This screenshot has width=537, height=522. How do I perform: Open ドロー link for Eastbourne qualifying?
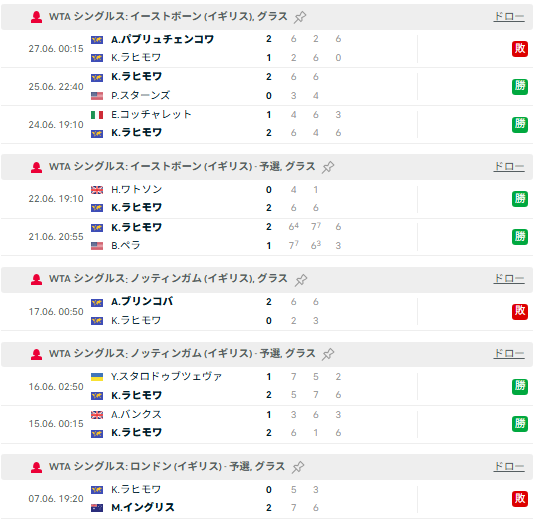click(509, 166)
